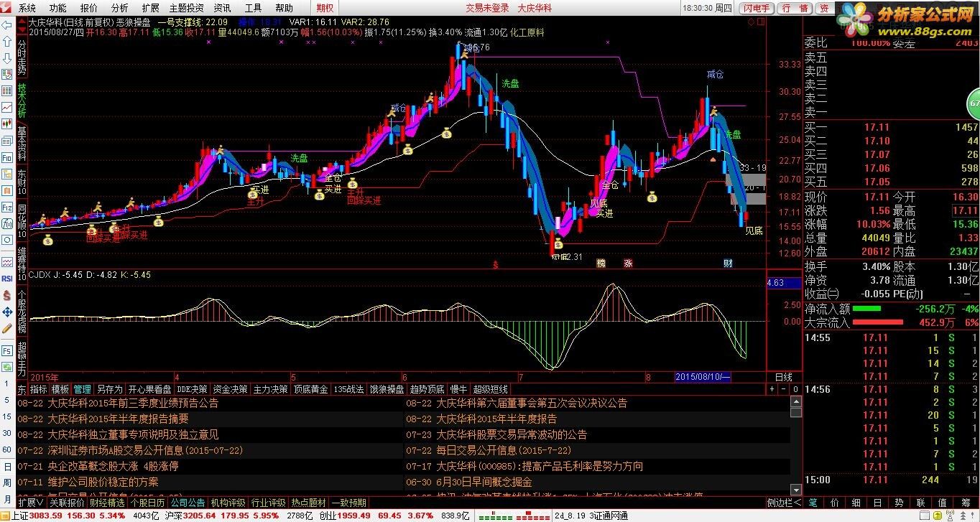
Task: Click the back arrow icon in left sidebar
Action: point(6,24)
